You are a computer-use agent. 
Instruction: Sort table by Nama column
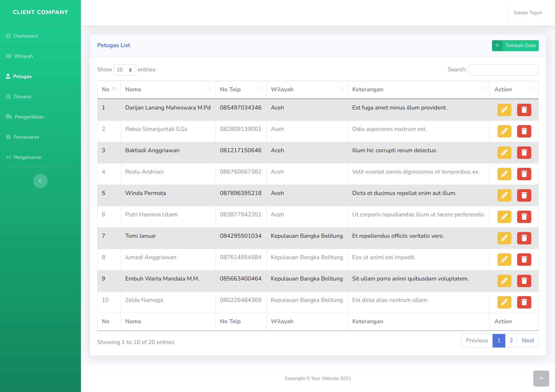pos(168,90)
